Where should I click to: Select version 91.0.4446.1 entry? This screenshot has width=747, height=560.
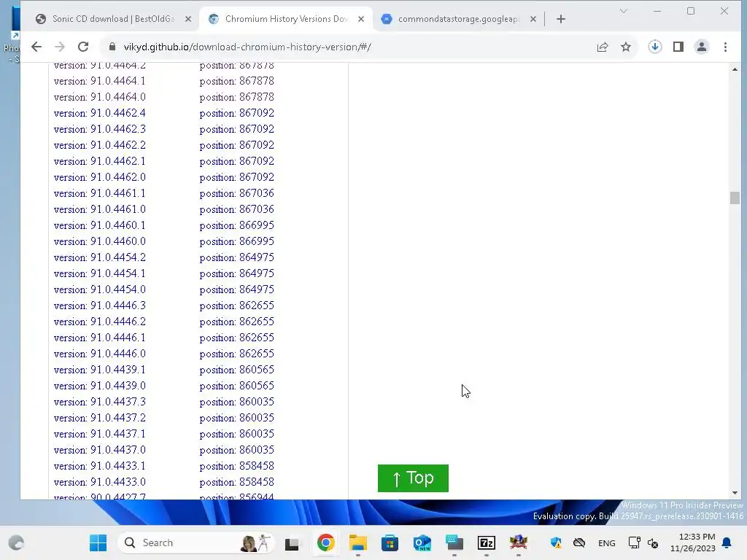(99, 338)
